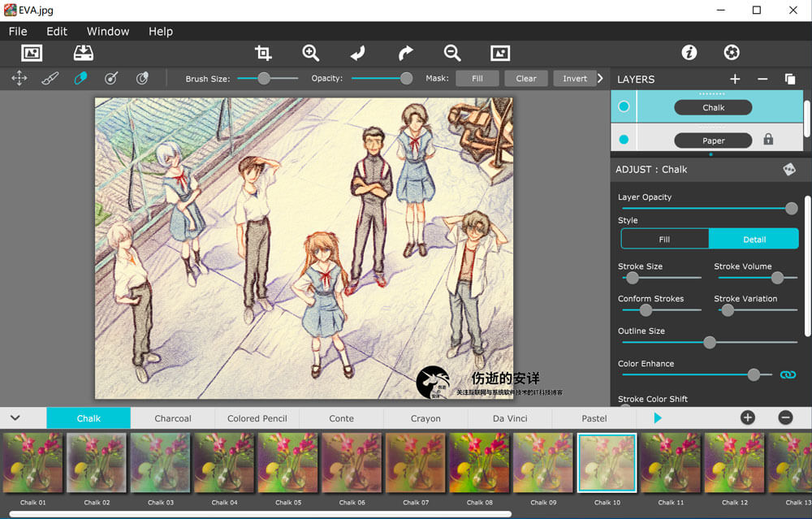Screen dimensions: 812x519
Task: Select the Paper layer
Action: pos(713,141)
